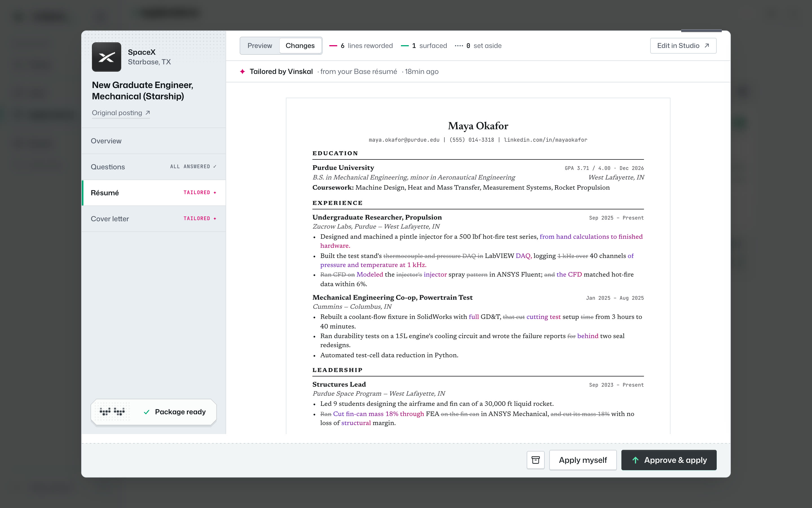This screenshot has width=812, height=508.
Task: Click the Package ready green checkmark
Action: pyautogui.click(x=146, y=412)
